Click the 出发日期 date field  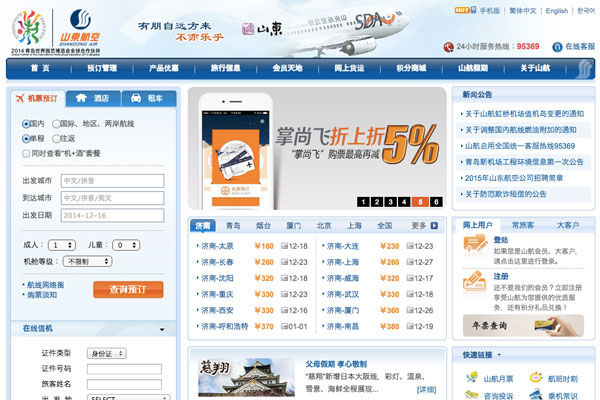pyautogui.click(x=112, y=216)
